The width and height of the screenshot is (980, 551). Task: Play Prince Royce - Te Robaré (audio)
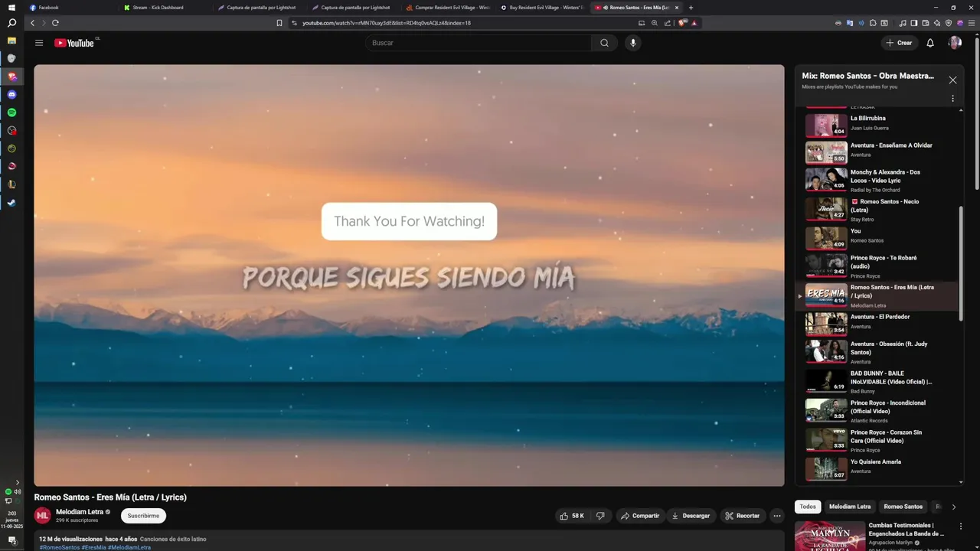(877, 266)
